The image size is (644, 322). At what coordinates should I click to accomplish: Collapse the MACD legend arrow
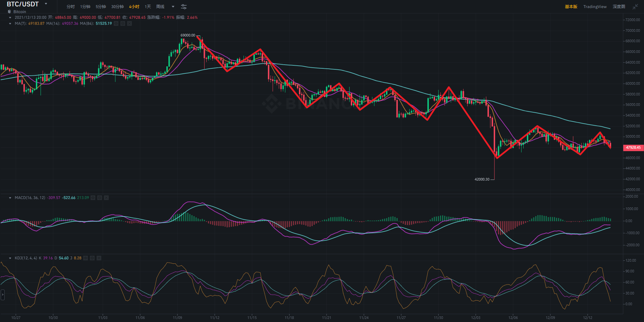[x=10, y=198]
